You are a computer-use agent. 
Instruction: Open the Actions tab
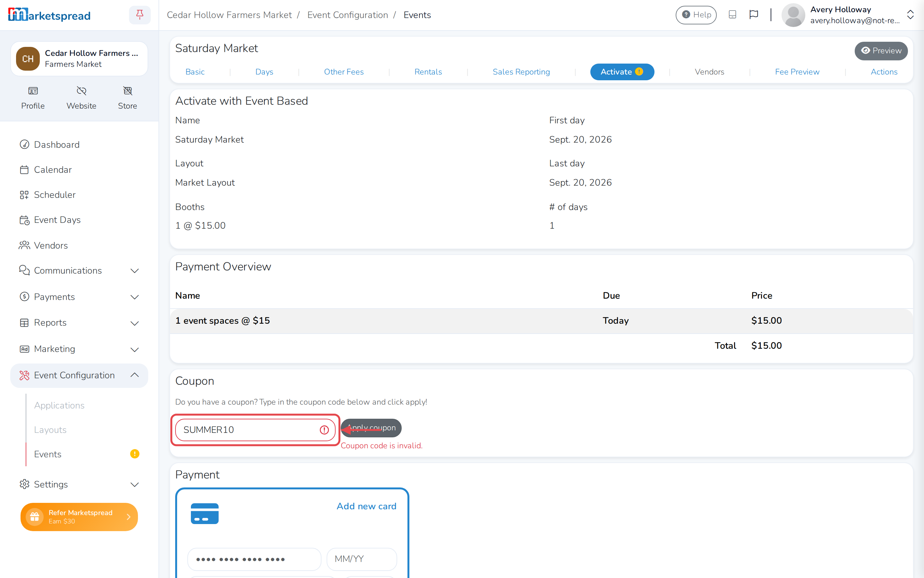884,72
